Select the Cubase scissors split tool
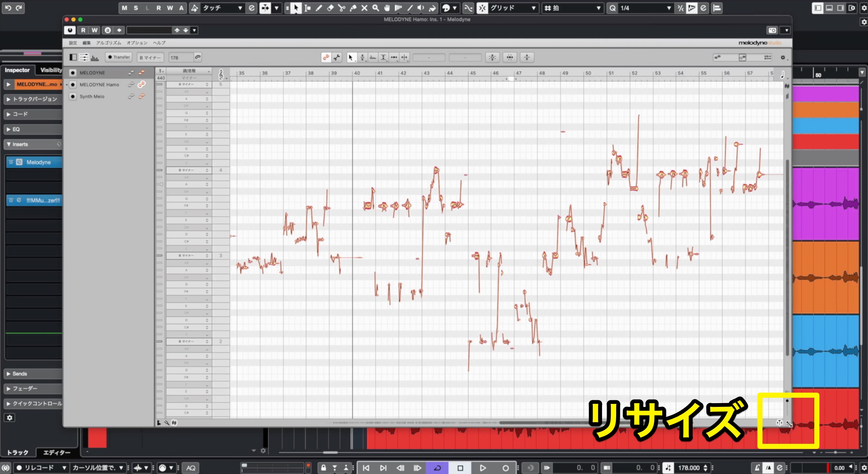Image resolution: width=868 pixels, height=474 pixels. 341,8
